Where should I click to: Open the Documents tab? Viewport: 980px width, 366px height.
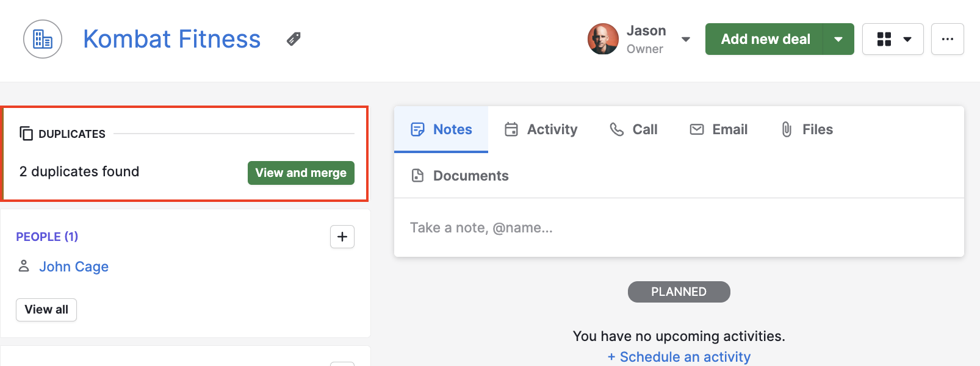point(459,176)
